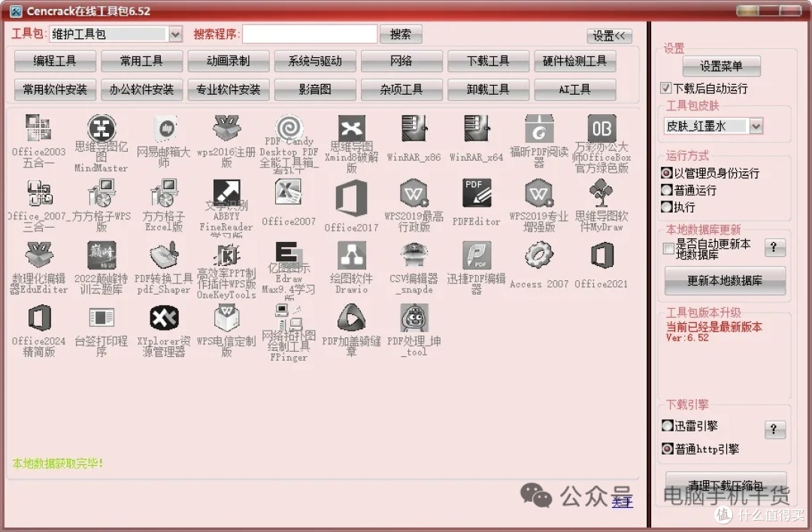Switch to the 编程工具 category

(55, 61)
